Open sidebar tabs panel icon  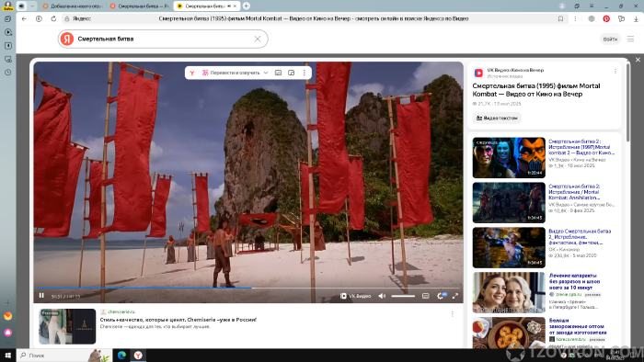tap(7, 19)
